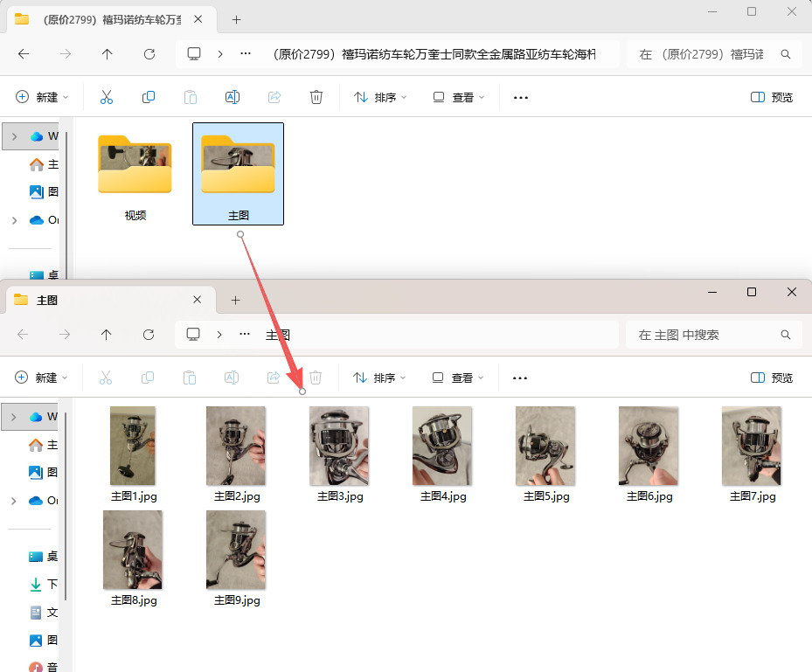Select the 视频 folder
Viewport: 812px width, 672px height.
coord(135,175)
